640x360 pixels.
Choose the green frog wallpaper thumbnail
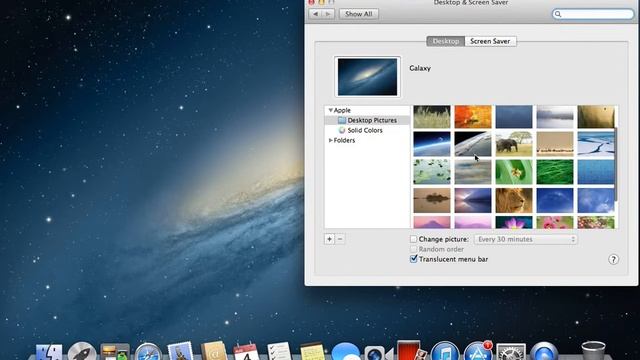(514, 172)
